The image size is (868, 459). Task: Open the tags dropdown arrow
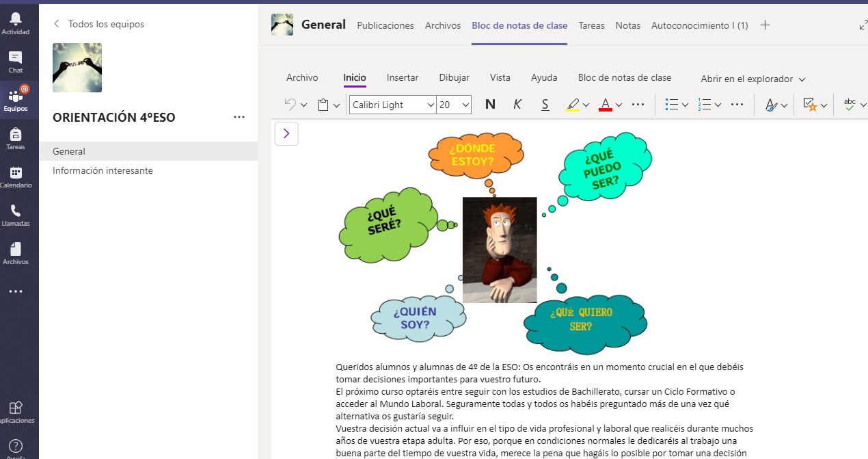coord(824,105)
